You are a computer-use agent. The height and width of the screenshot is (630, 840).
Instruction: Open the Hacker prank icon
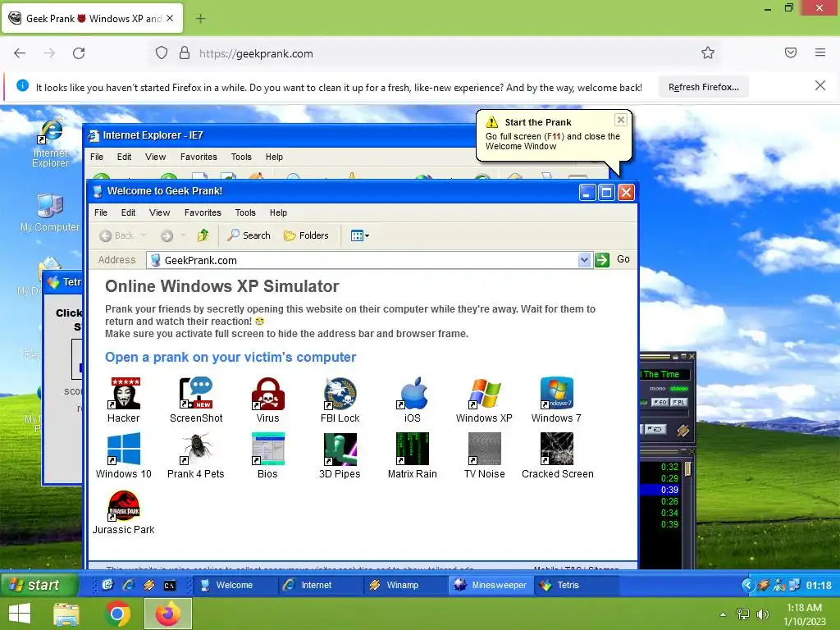[x=124, y=399]
